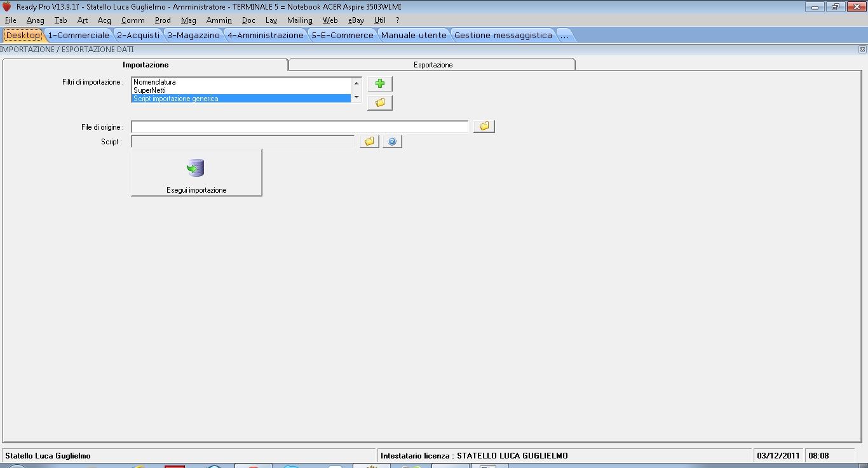Open the Mailing menu
The width and height of the screenshot is (868, 468).
(x=300, y=20)
